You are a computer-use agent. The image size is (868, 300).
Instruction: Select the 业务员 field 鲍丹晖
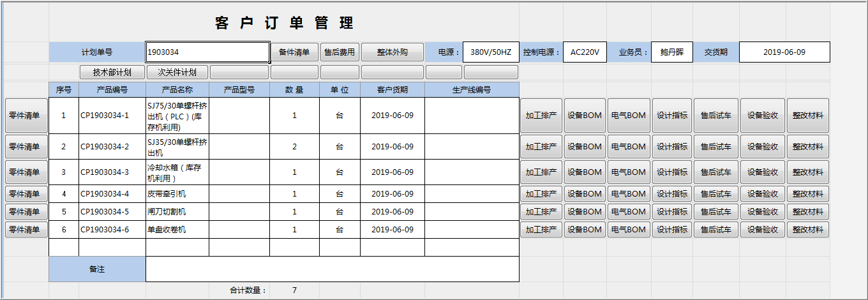671,52
